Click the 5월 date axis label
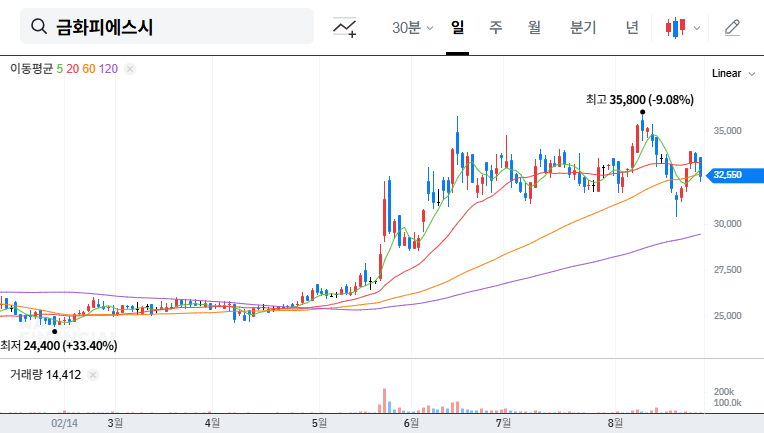 pos(319,423)
